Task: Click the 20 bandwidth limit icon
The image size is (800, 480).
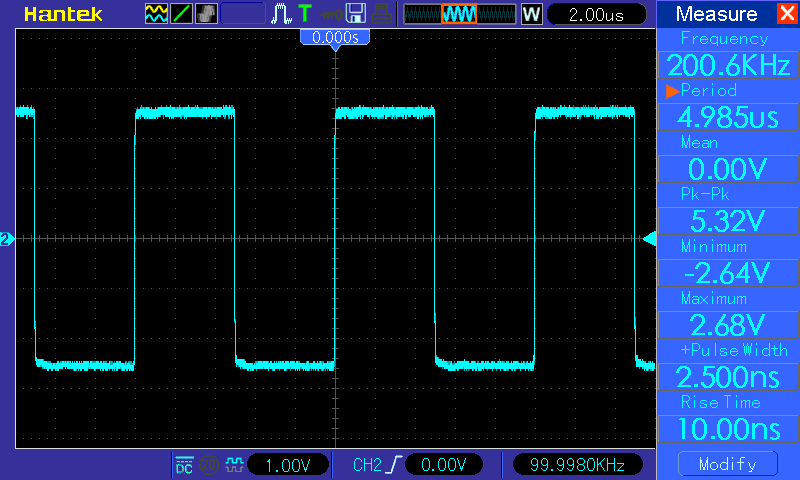Action: (209, 465)
